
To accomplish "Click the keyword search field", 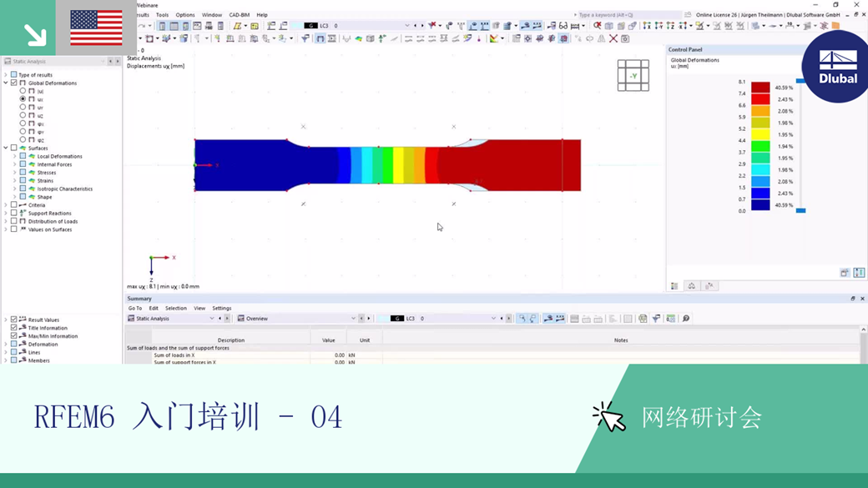I will pyautogui.click(x=628, y=15).
